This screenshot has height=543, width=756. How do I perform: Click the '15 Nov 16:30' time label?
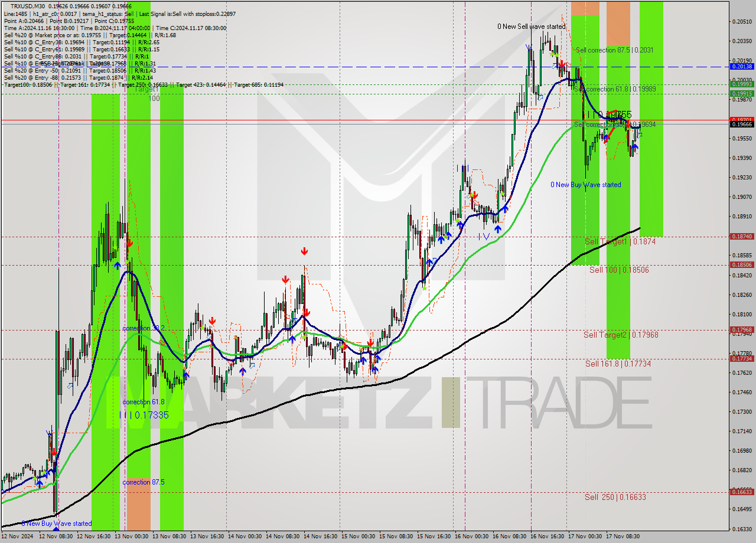[x=434, y=537]
